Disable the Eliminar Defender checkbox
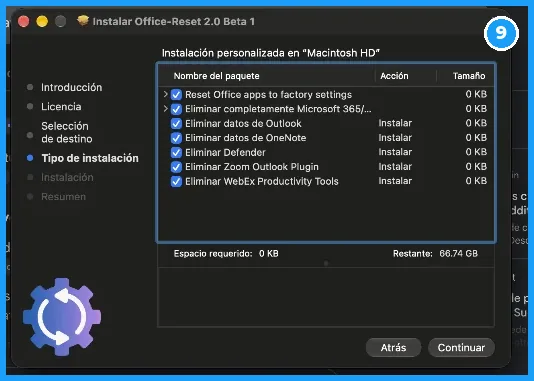This screenshot has height=381, width=534. [x=176, y=152]
